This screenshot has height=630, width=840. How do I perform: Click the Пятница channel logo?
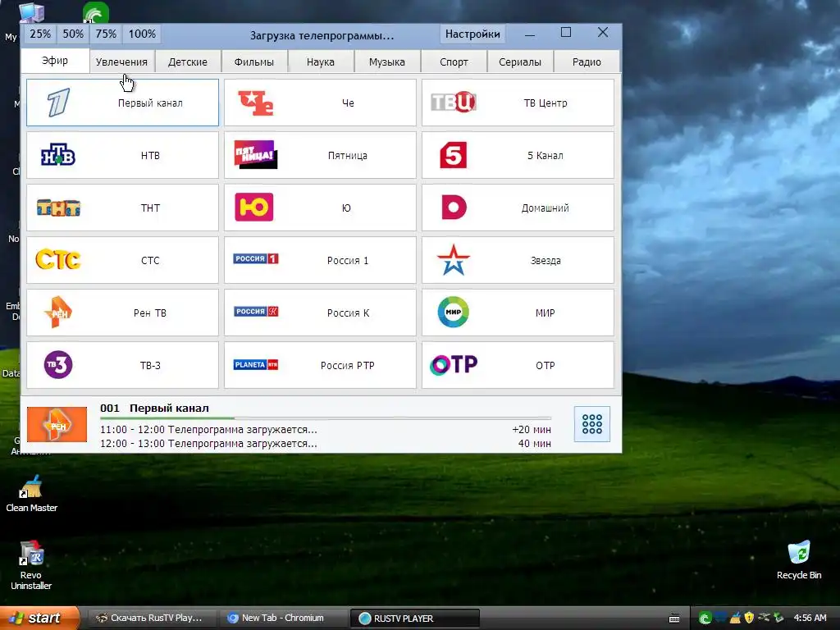tap(256, 154)
